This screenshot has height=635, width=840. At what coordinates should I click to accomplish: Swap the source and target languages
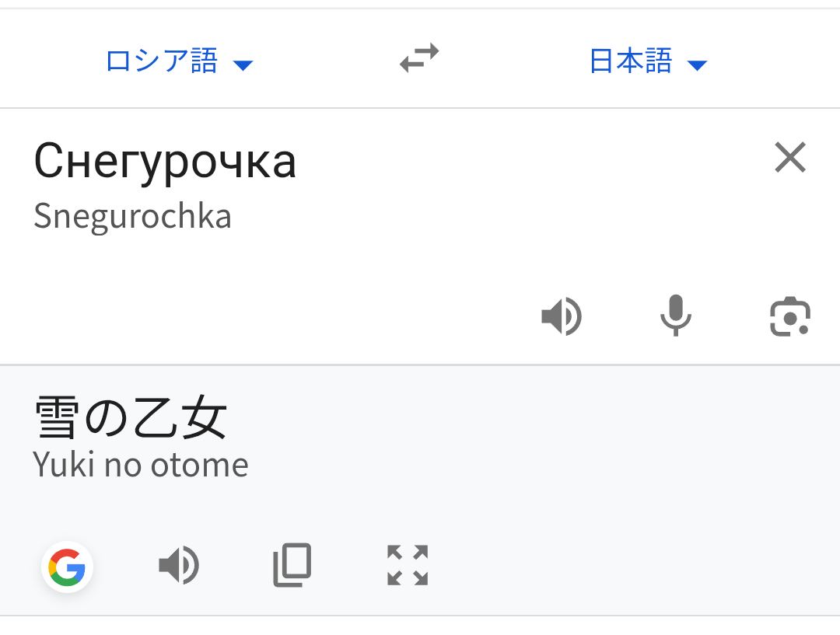[419, 58]
